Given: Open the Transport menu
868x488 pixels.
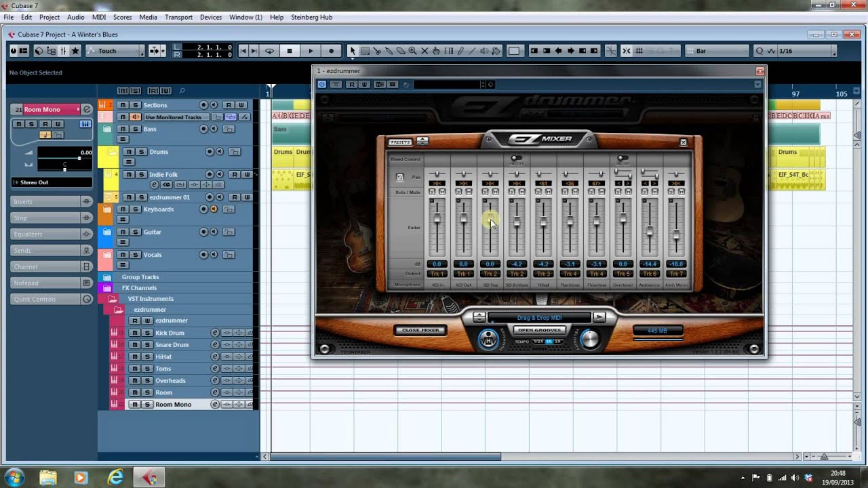Looking at the screenshot, I should coord(179,17).
